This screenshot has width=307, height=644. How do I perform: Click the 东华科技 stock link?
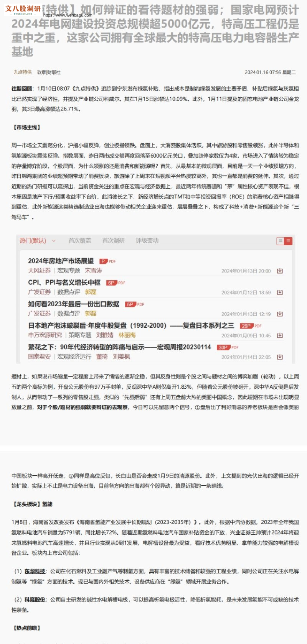35,571
